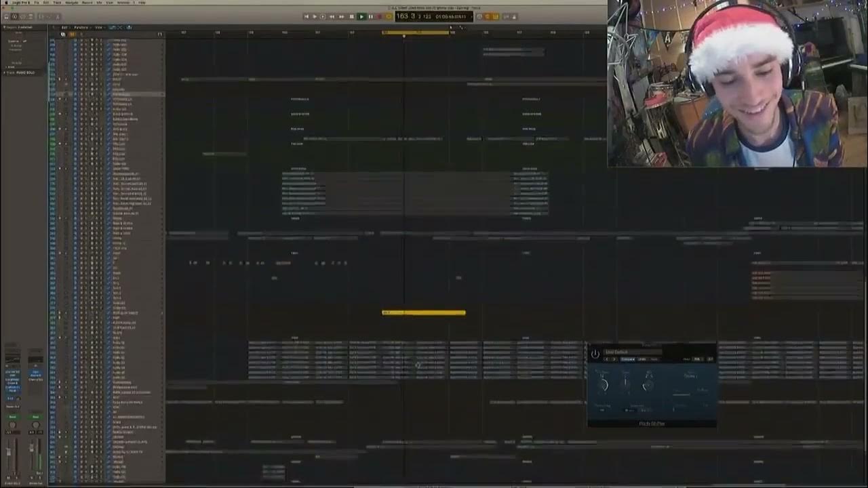Click green Read automation button on right strip
Viewport: 868px width, 488px height.
[x=35, y=417]
